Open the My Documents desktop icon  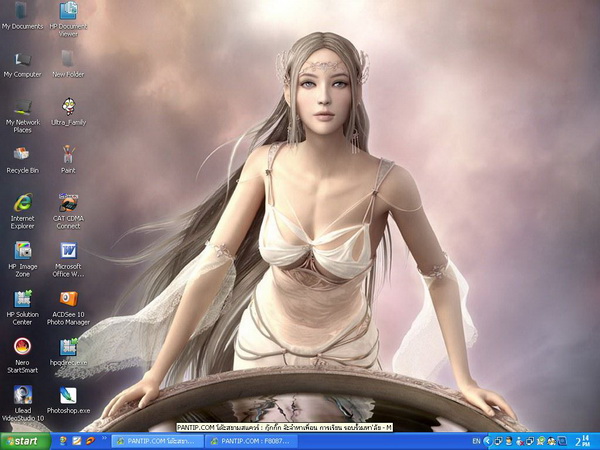tap(22, 16)
